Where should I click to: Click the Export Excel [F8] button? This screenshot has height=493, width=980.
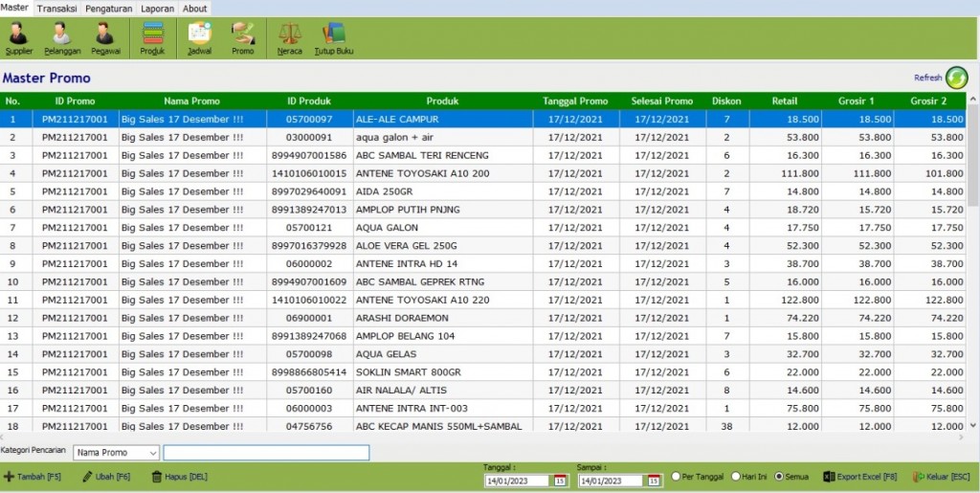[860, 477]
